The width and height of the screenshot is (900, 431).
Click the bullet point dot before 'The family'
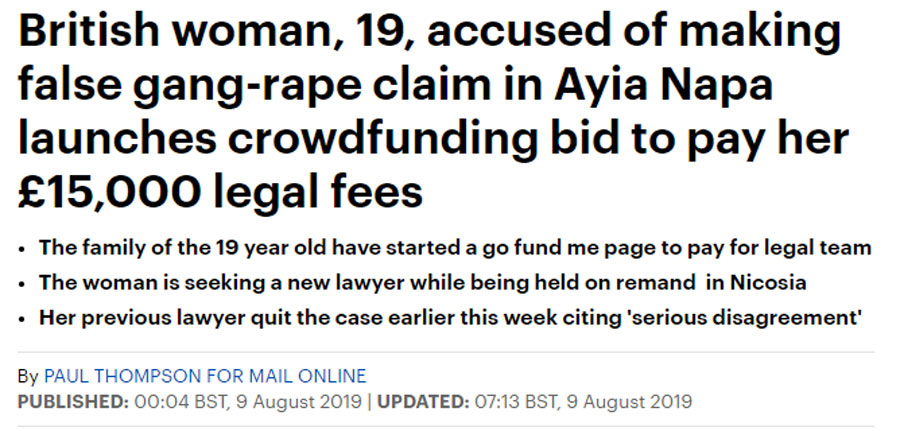(x=22, y=250)
